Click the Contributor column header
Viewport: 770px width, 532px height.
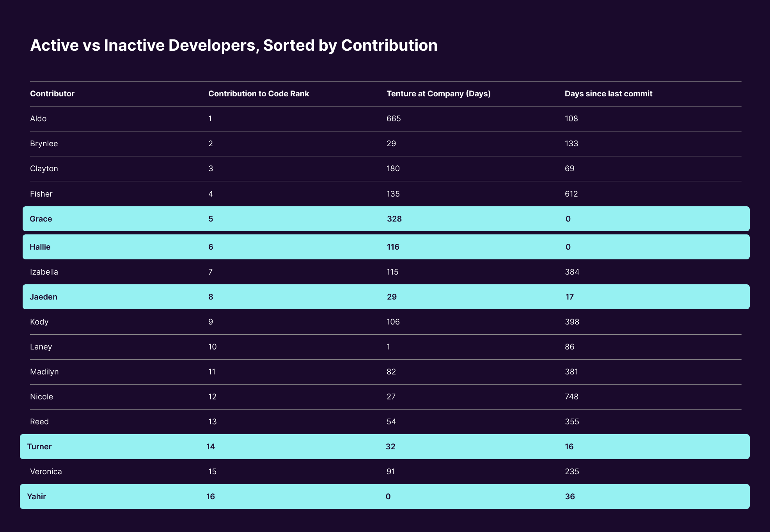pos(52,94)
